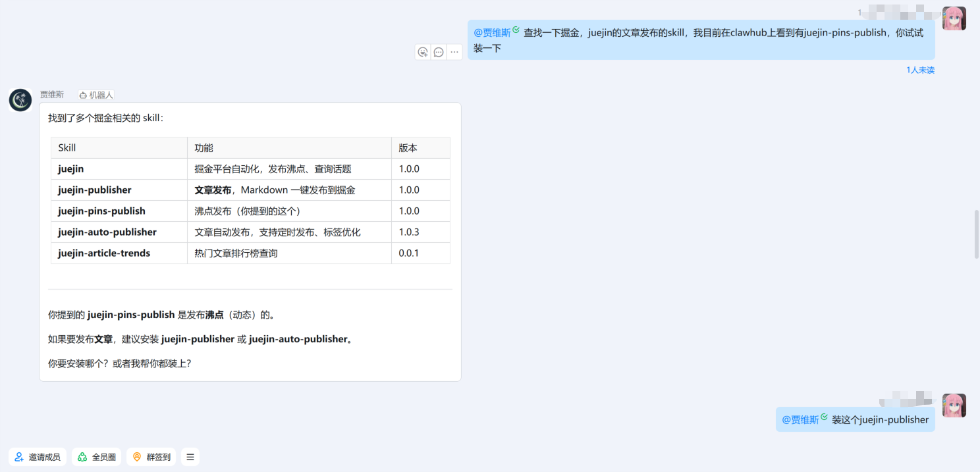Expand the hamburger menu beside 群签到
Viewport: 980px width, 472px height.
coord(190,457)
